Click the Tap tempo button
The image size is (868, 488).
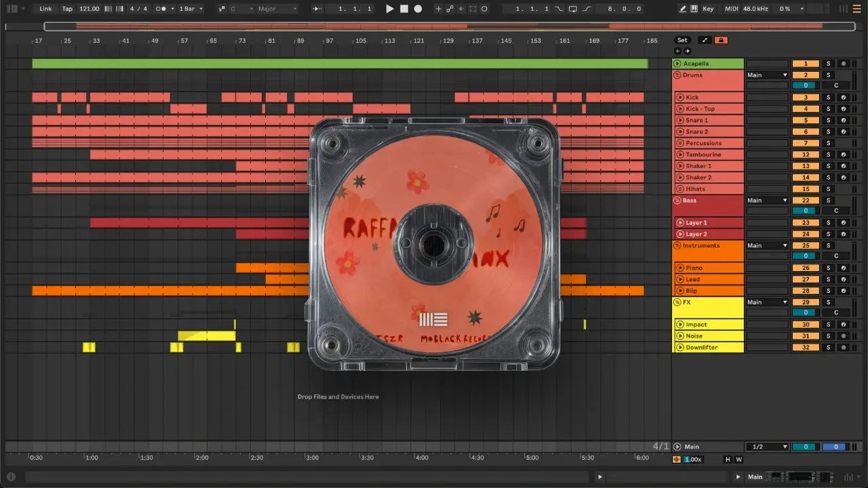pos(67,9)
